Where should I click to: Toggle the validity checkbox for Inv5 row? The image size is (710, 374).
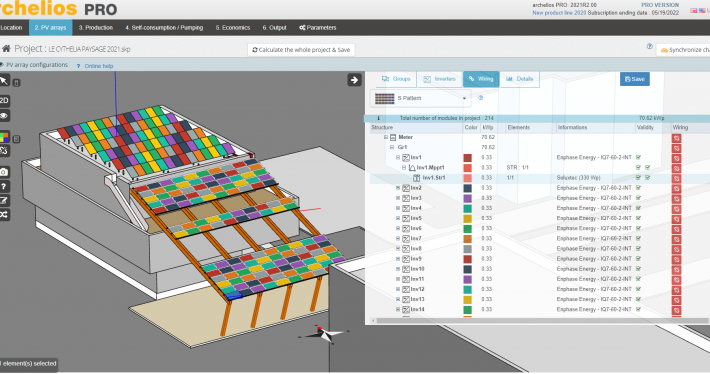coord(638,218)
